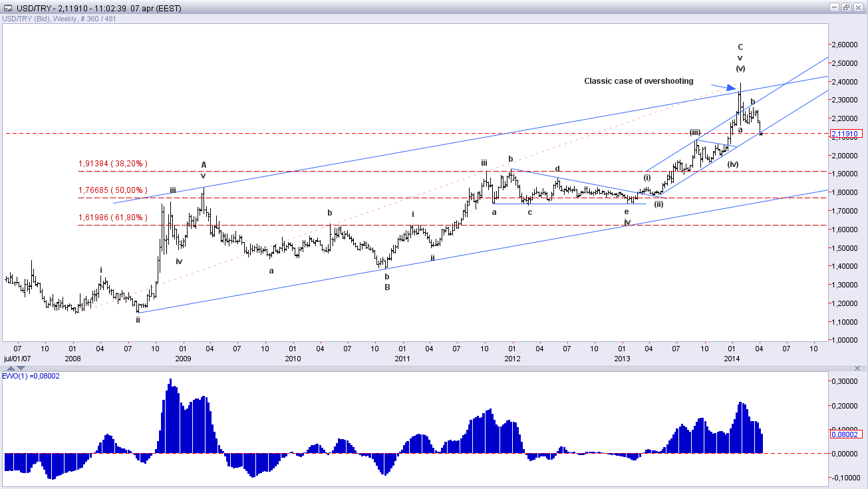868x489 pixels.
Task: Click the 2014 label on the date axis
Action: point(730,359)
